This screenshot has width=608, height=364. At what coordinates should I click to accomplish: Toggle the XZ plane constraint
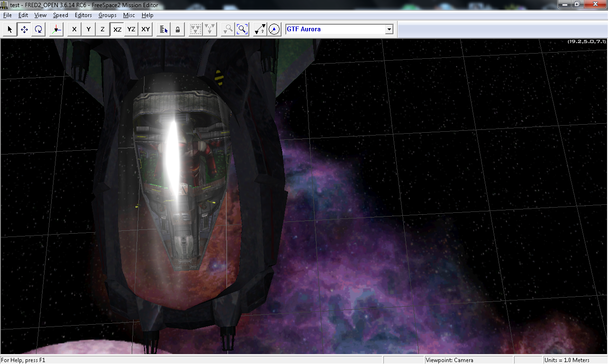coord(117,29)
